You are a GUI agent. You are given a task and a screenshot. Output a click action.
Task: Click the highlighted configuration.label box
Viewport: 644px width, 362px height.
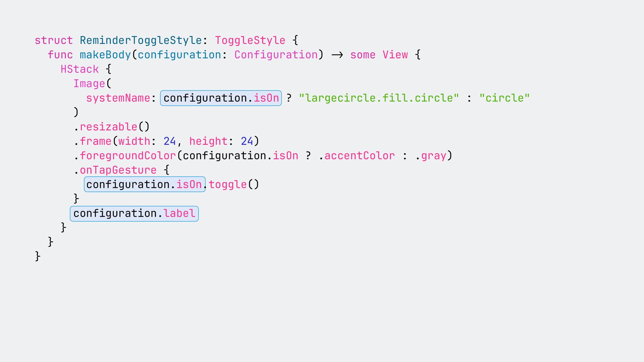[x=134, y=214]
